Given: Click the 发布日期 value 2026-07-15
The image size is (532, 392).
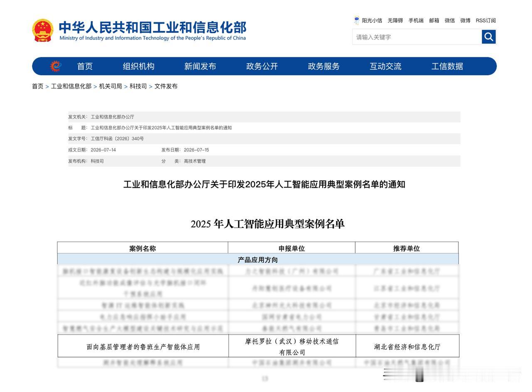Looking at the screenshot, I should [x=196, y=150].
